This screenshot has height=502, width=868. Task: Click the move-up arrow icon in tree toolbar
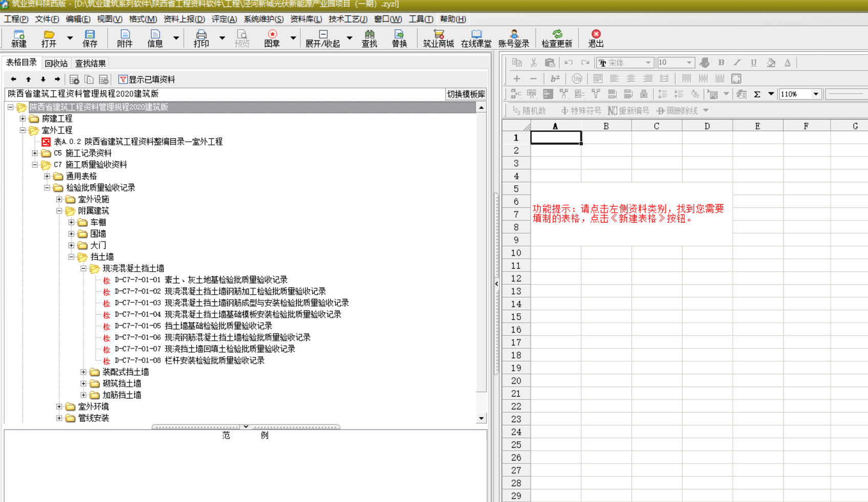click(x=29, y=79)
